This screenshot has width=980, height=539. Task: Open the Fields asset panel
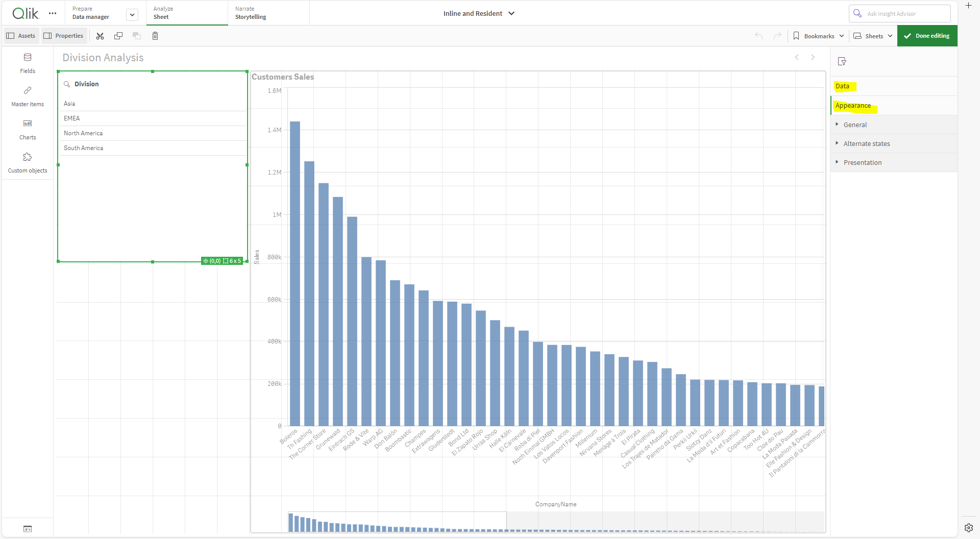[28, 63]
